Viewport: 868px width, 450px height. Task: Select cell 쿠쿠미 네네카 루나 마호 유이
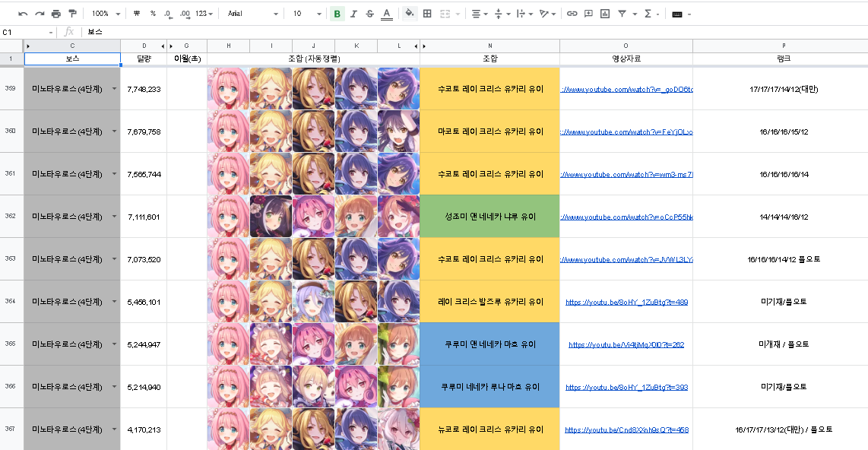pyautogui.click(x=490, y=386)
